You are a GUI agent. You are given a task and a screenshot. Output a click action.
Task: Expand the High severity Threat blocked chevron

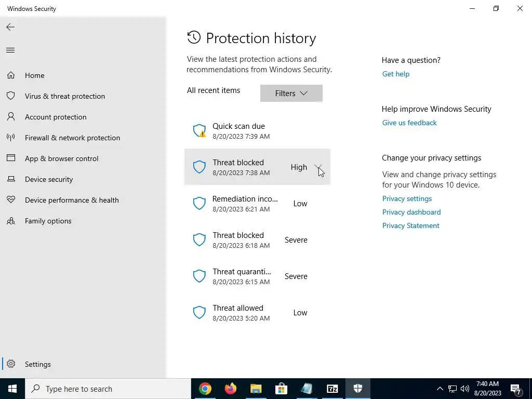pos(318,167)
